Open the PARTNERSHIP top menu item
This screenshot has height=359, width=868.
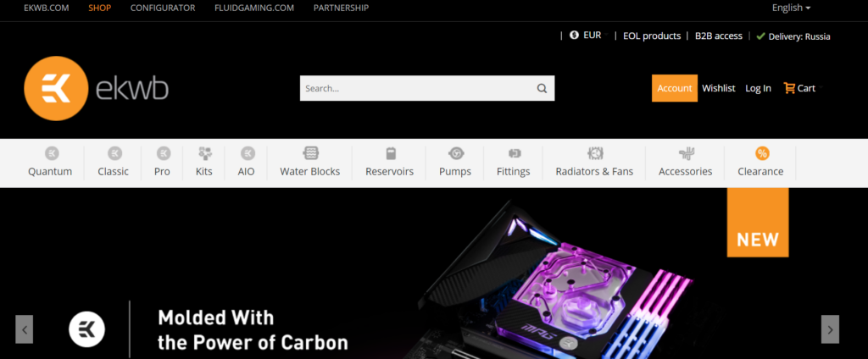341,8
